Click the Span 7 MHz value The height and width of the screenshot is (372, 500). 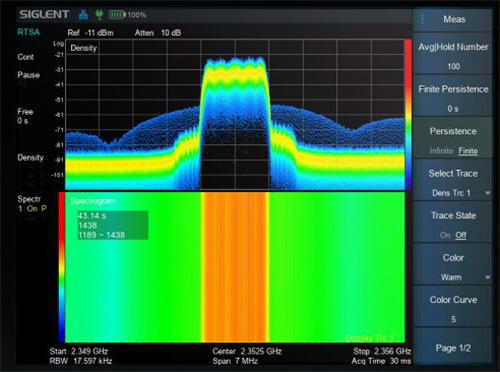click(235, 361)
